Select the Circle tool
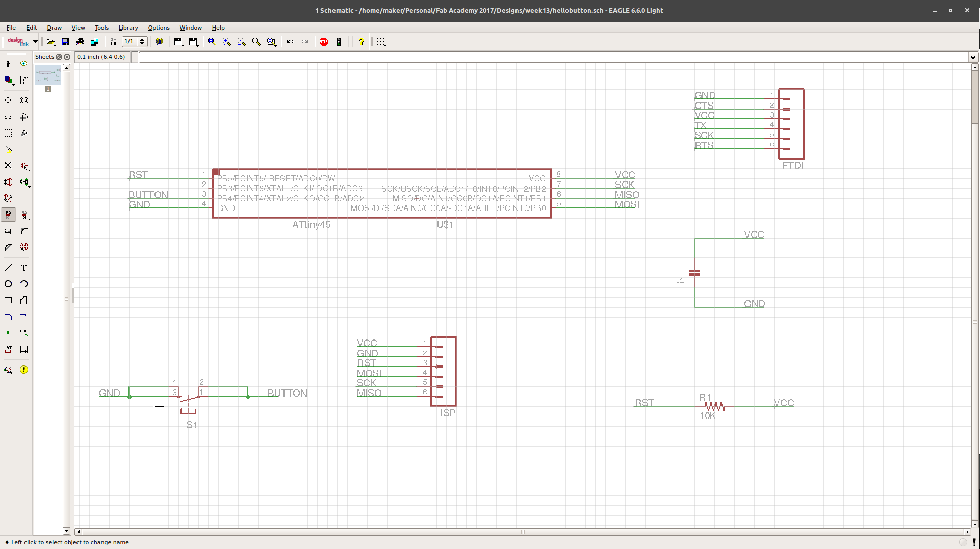980x549 pixels. [x=8, y=284]
